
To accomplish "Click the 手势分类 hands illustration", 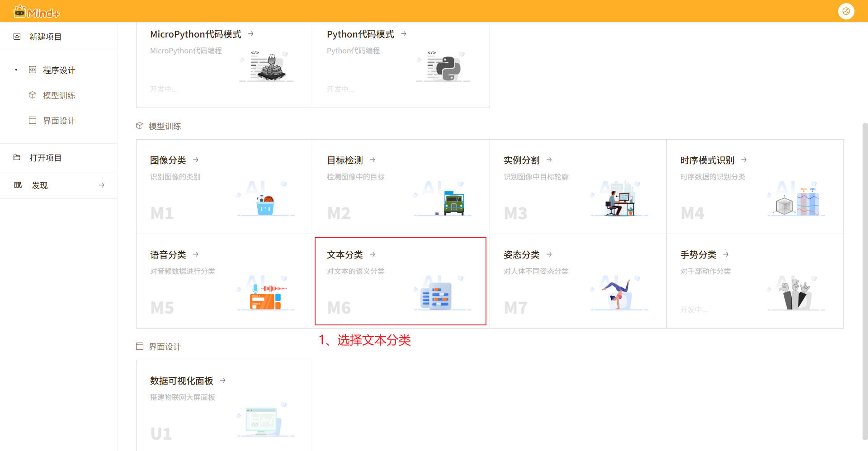I will [x=797, y=293].
